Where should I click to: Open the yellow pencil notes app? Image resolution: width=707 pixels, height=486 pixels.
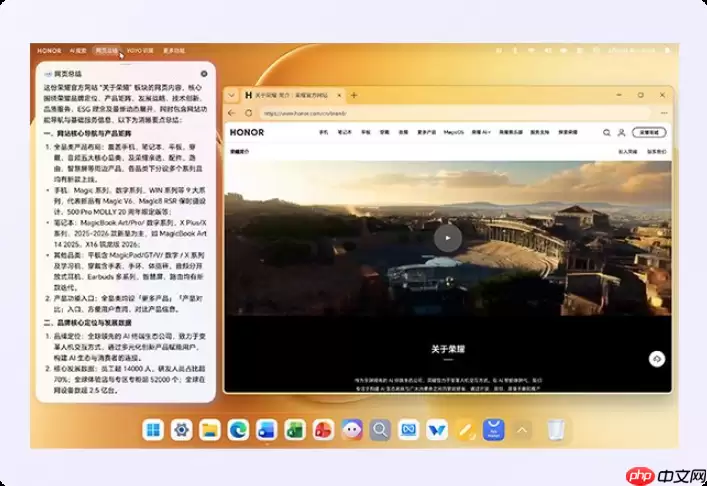coord(466,430)
